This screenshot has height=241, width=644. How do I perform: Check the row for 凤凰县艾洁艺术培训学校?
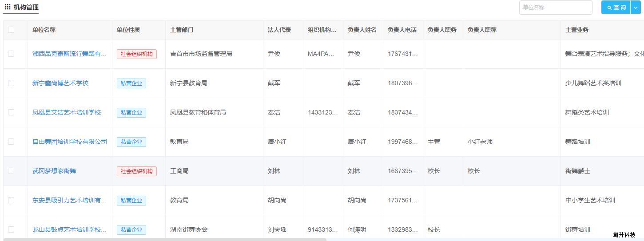(11, 112)
